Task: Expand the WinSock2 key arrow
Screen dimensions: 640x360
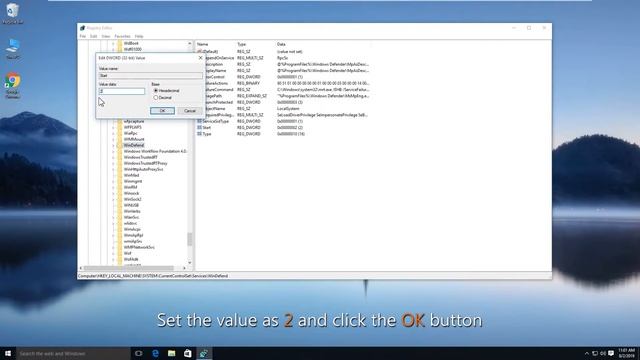Action: (113, 199)
